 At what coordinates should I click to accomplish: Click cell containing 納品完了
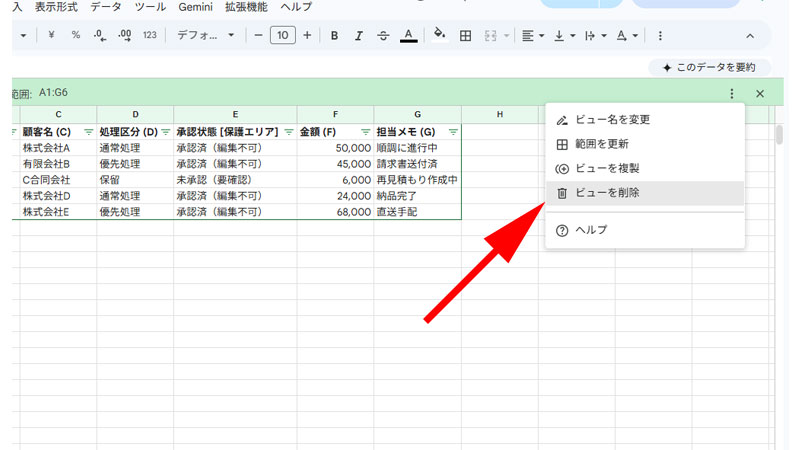[417, 196]
